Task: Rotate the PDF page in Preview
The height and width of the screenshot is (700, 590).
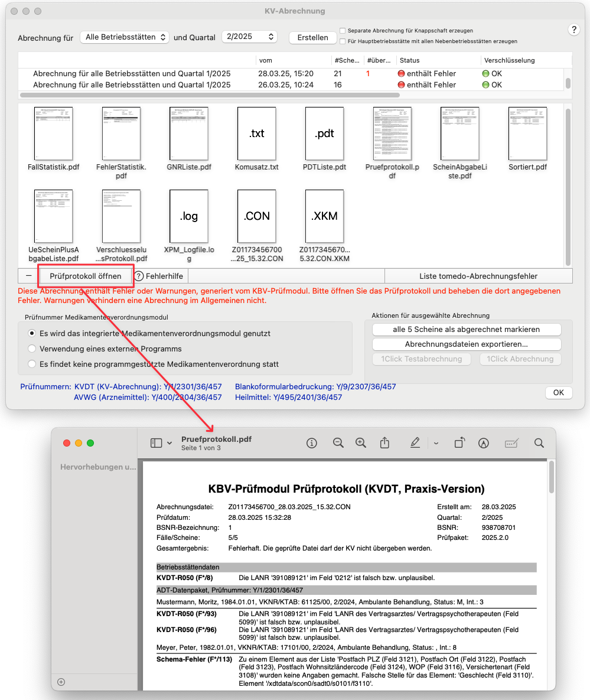Action: 459,443
